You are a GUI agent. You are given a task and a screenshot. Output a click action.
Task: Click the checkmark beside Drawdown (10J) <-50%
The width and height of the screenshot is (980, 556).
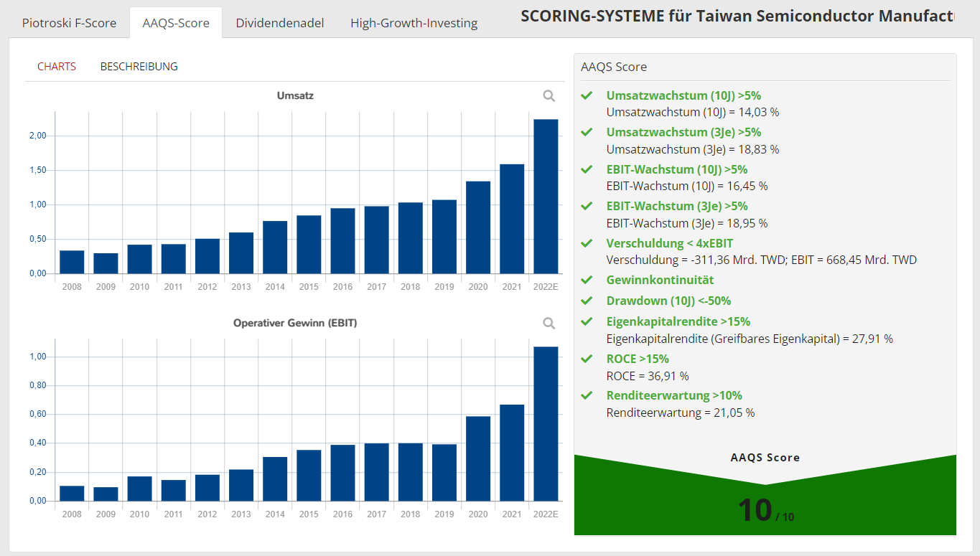click(587, 301)
